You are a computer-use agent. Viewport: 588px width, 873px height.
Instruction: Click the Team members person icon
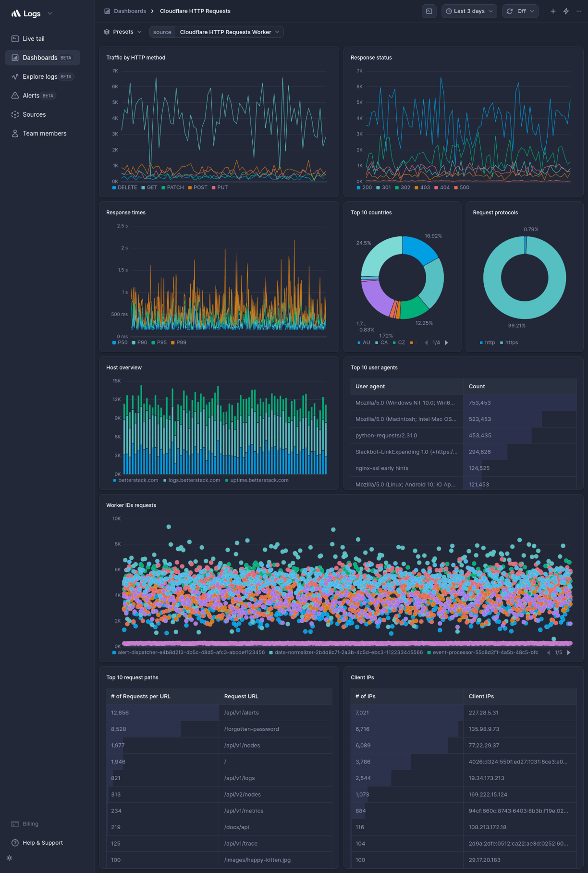(x=15, y=134)
